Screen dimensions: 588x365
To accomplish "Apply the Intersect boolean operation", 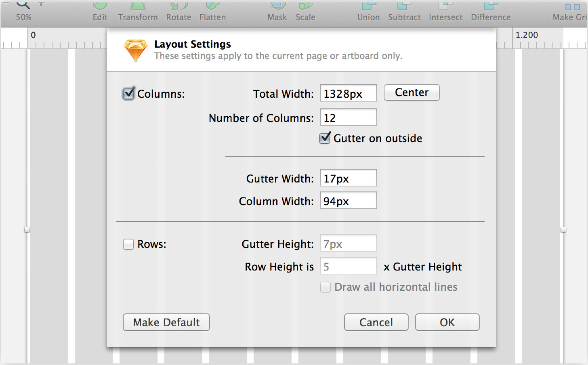I will coord(445,11).
